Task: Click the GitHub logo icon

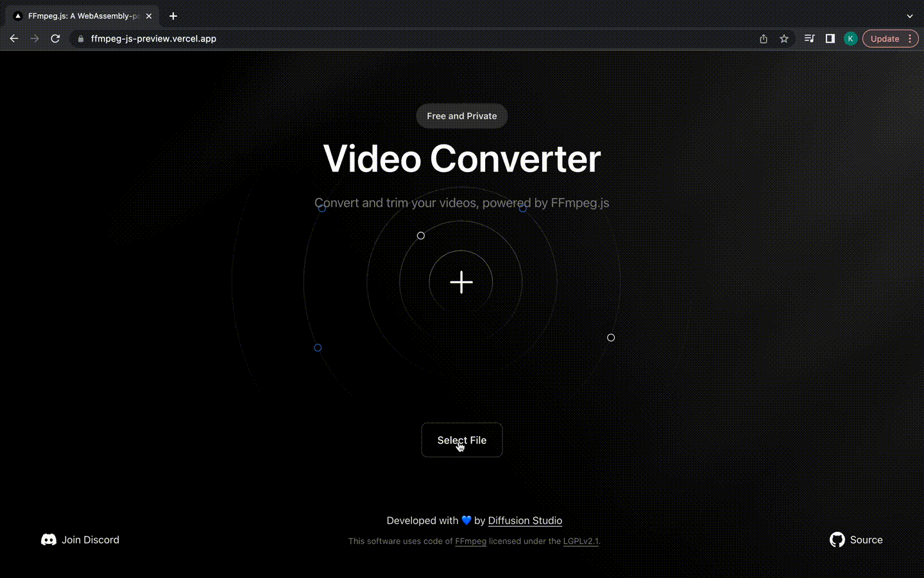Action: pyautogui.click(x=837, y=540)
